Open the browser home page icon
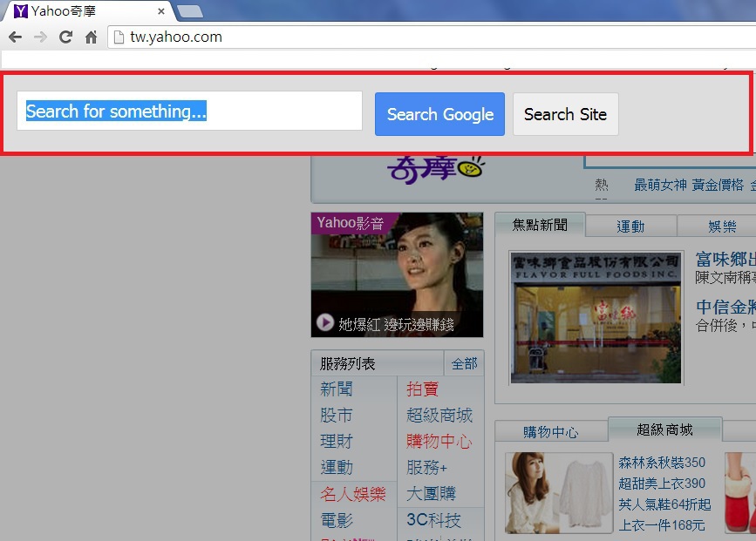 click(92, 37)
